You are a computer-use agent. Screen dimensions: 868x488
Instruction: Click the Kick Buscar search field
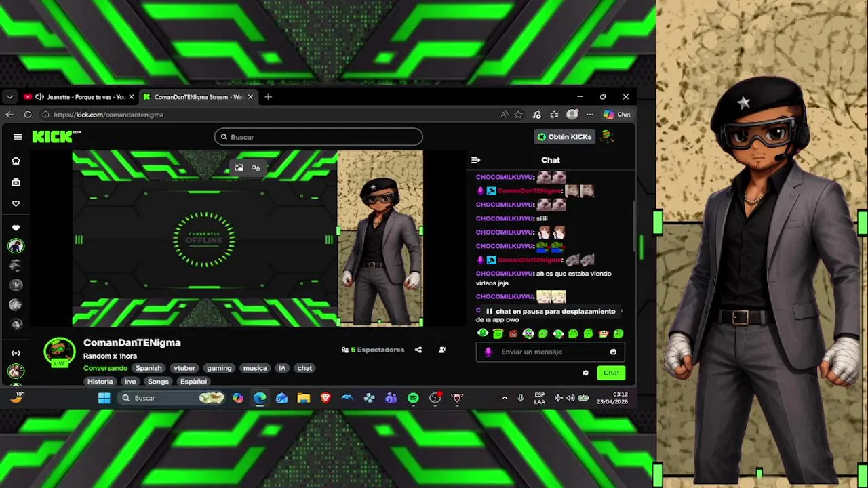pyautogui.click(x=319, y=137)
